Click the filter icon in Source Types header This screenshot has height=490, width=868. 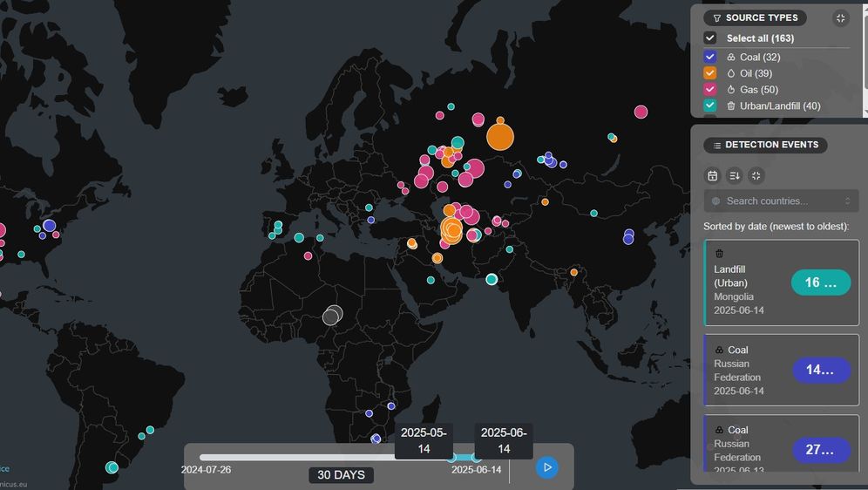point(717,18)
